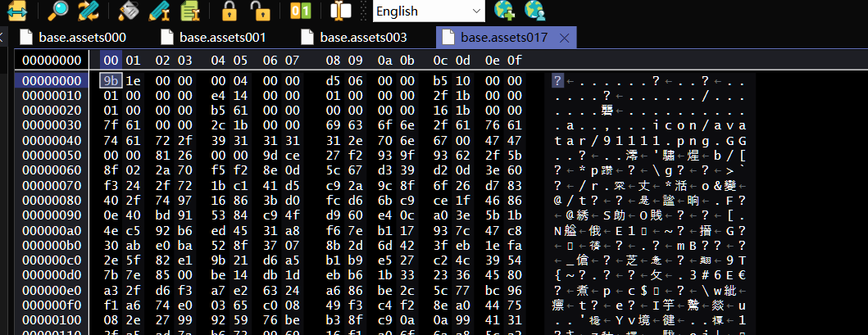This screenshot has width=868, height=335.
Task: Select row offset 00000010
Action: [x=52, y=96]
